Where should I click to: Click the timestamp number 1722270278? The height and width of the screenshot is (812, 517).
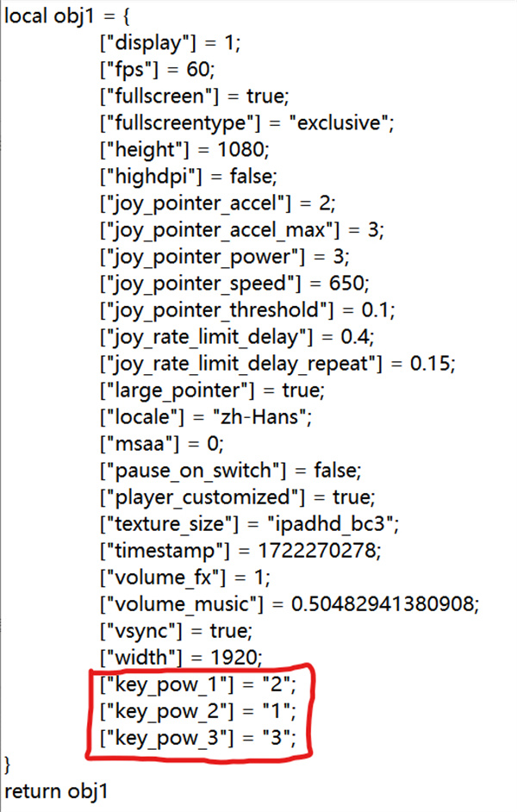[x=317, y=551]
